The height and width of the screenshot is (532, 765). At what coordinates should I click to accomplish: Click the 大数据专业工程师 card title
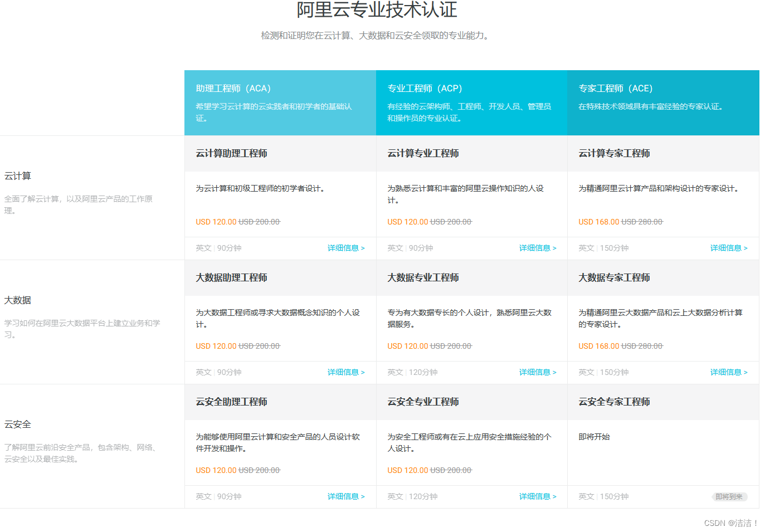pos(423,277)
